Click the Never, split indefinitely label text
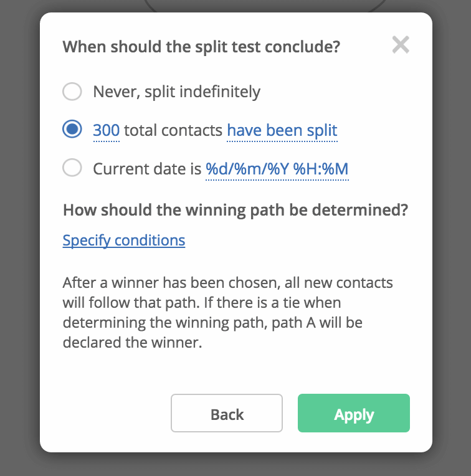The image size is (471, 476). pos(177,92)
